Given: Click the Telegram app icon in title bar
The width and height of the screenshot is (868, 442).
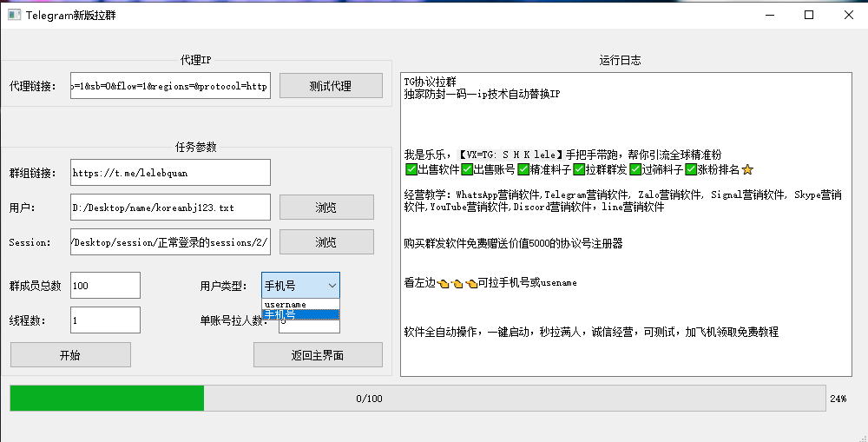Looking at the screenshot, I should [x=14, y=15].
